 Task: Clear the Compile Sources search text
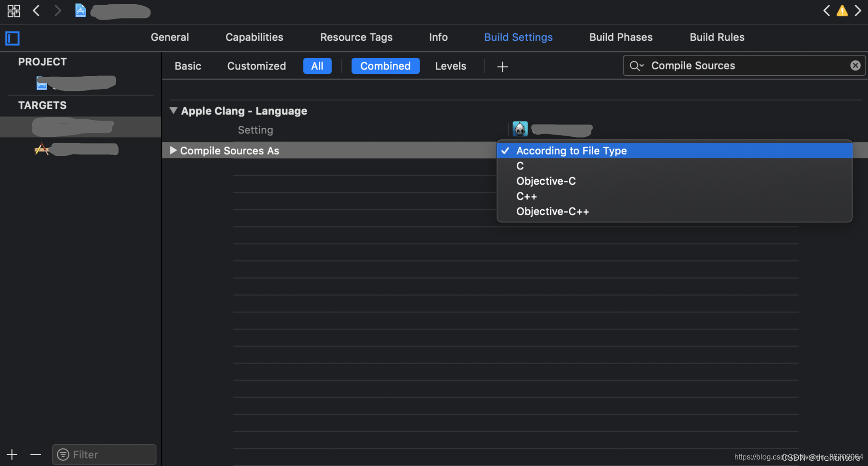tap(855, 65)
